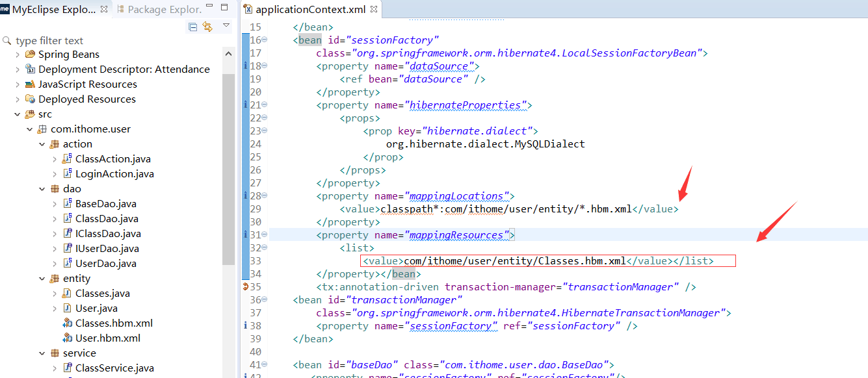868x378 pixels.
Task: Collapse the action package
Action: [42, 144]
